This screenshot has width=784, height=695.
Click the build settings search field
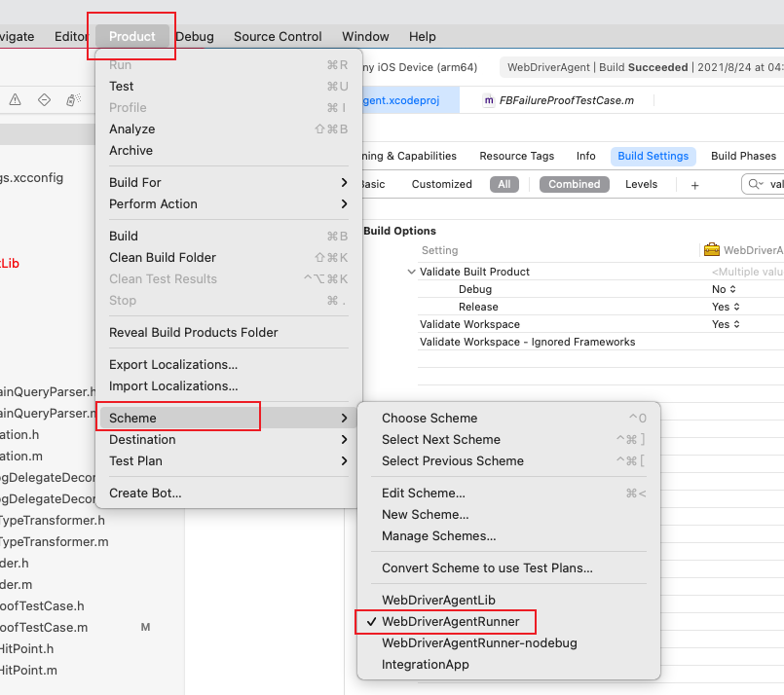point(763,184)
